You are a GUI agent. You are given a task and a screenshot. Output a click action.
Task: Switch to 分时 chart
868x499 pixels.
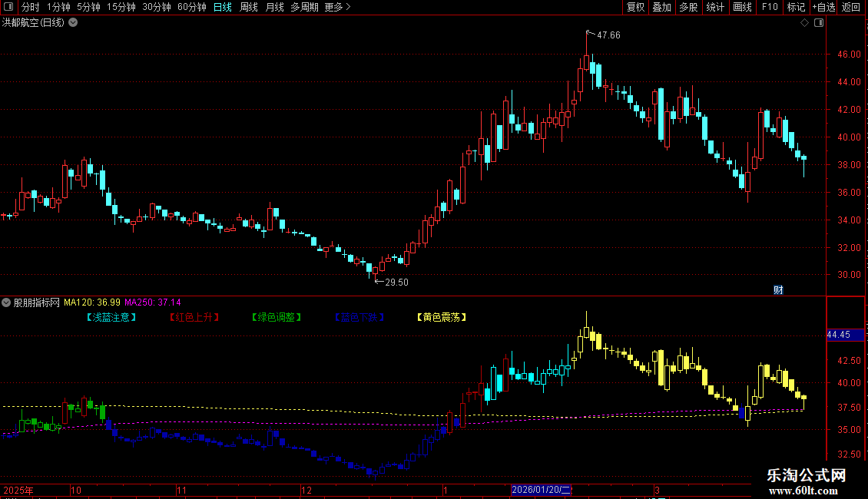pos(31,7)
